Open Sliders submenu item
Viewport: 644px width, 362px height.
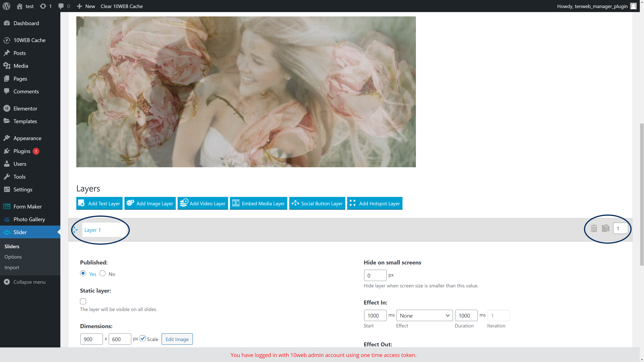(x=12, y=246)
